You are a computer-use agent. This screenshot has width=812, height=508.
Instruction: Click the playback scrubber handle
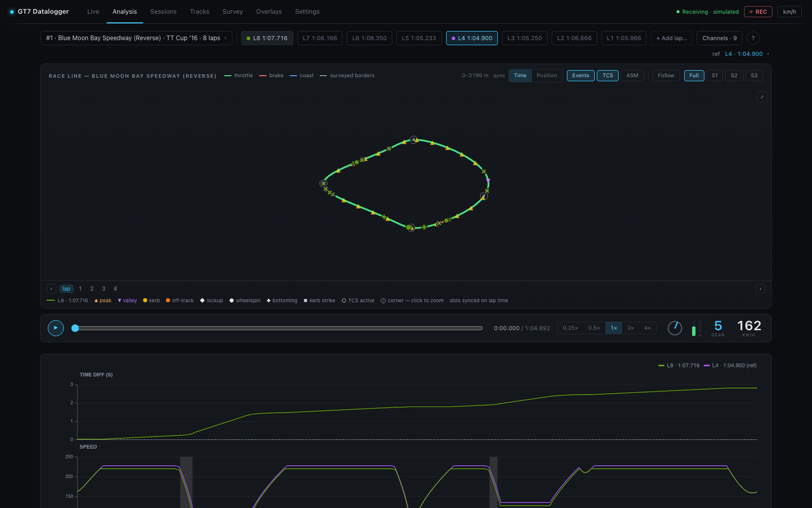tap(75, 328)
